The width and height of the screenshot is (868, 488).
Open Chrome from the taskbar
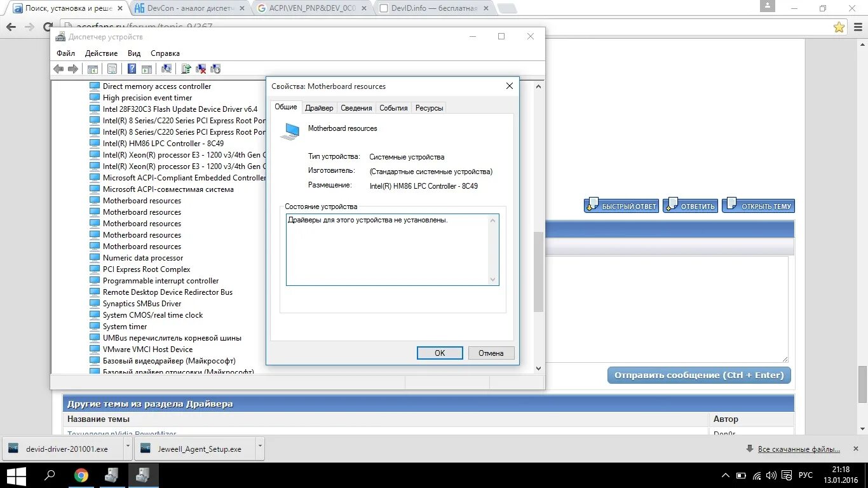click(x=81, y=475)
